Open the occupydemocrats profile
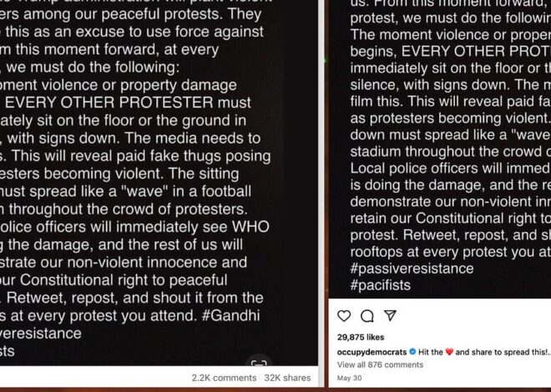Viewport: 551px width, 392px height. tap(372, 352)
